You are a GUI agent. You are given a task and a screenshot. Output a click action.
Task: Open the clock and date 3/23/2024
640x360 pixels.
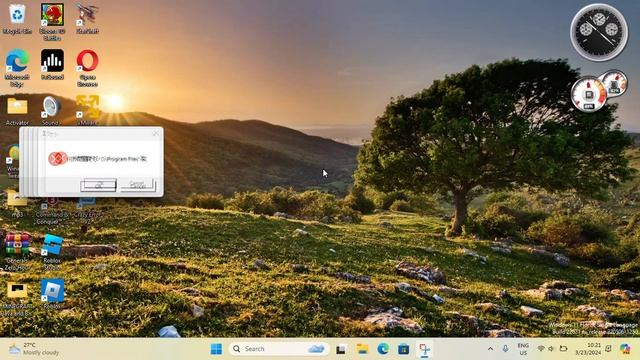[x=588, y=349]
